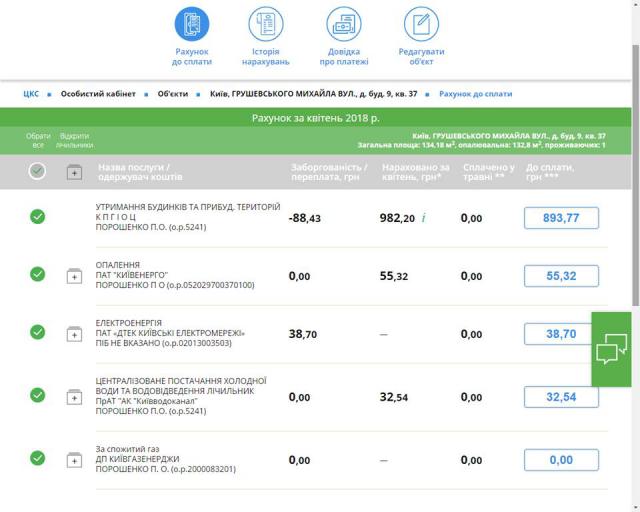Open the 'Редагувати об'єкт' edit icon
The width and height of the screenshot is (640, 512).
421,24
